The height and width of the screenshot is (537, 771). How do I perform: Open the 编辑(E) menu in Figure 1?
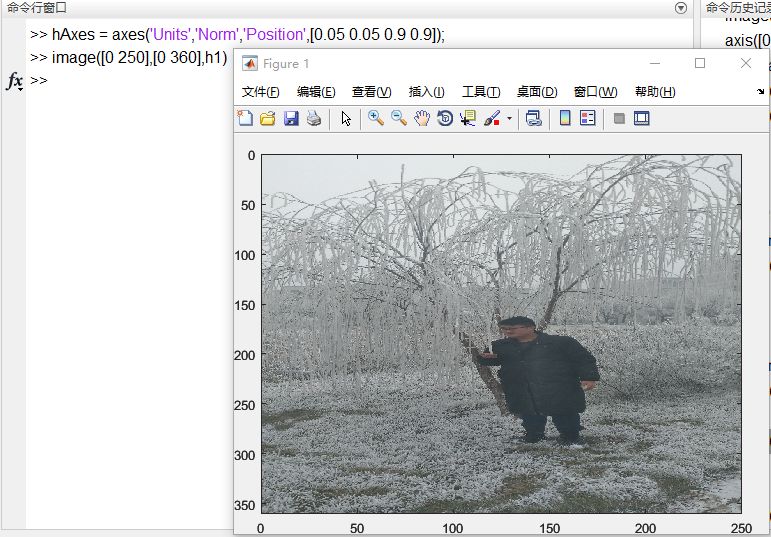316,92
